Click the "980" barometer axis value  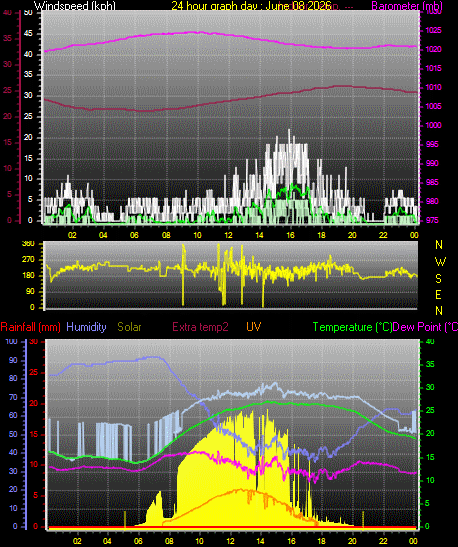click(432, 201)
